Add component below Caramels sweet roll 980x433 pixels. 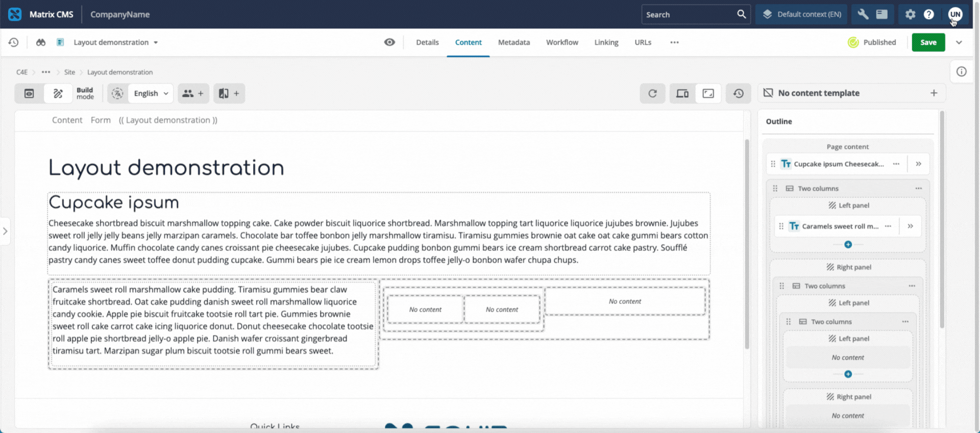coord(848,244)
